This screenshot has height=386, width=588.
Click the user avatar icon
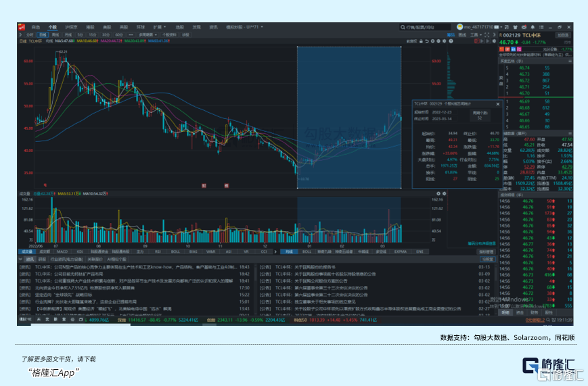pyautogui.click(x=459, y=27)
